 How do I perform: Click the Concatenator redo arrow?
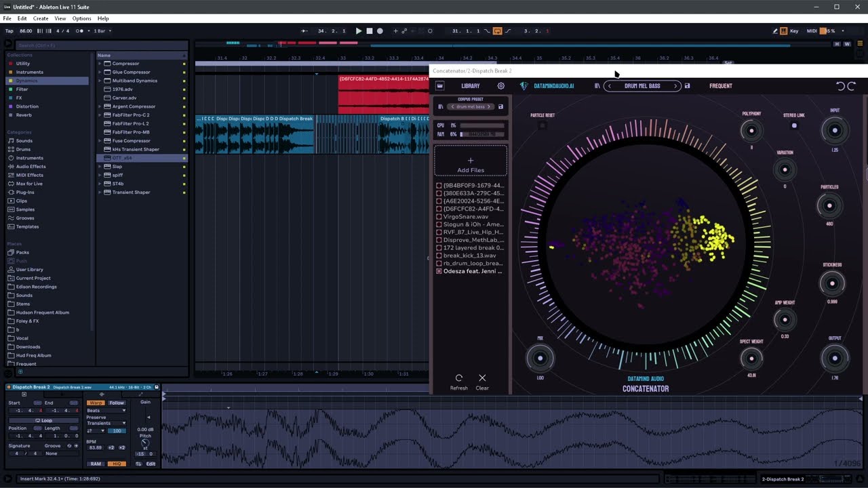pyautogui.click(x=852, y=86)
